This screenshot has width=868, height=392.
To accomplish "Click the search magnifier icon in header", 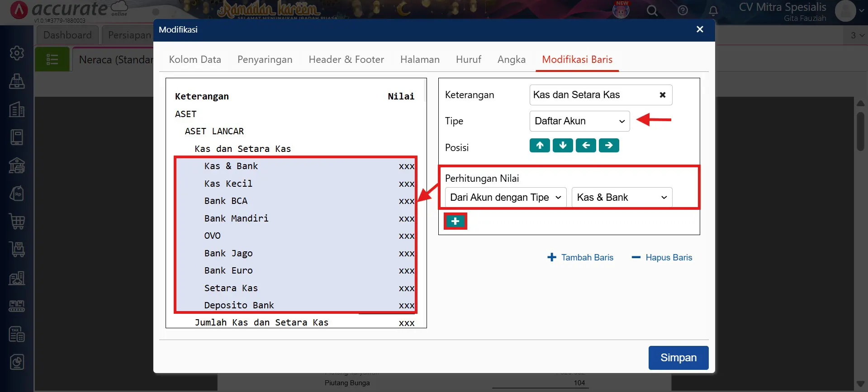I will coord(652,10).
